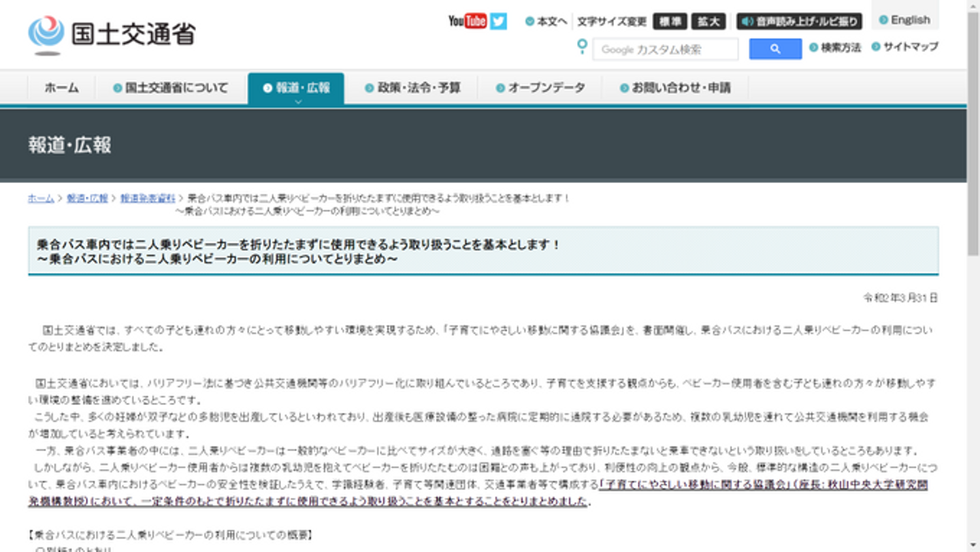Focus the Google カスタム検索 field
The width and height of the screenshot is (980, 552).
pyautogui.click(x=666, y=49)
